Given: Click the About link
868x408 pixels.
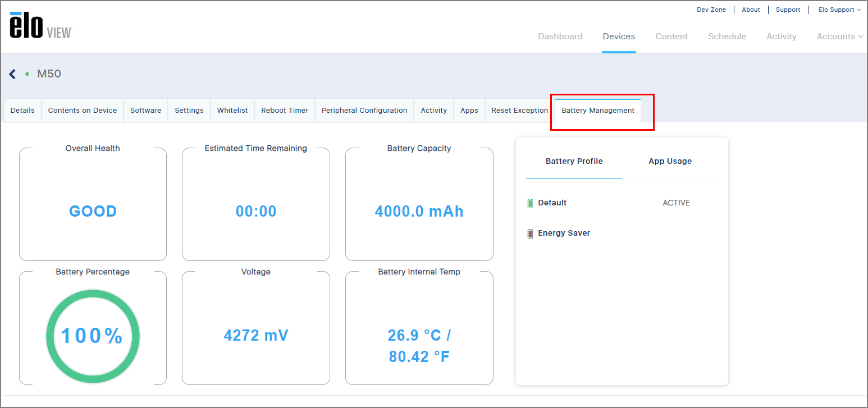Looking at the screenshot, I should pyautogui.click(x=751, y=10).
